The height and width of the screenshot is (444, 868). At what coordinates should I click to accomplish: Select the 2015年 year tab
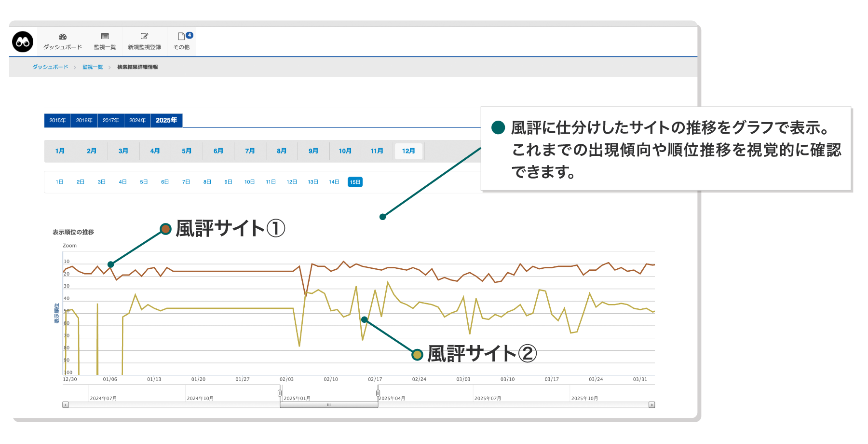57,120
